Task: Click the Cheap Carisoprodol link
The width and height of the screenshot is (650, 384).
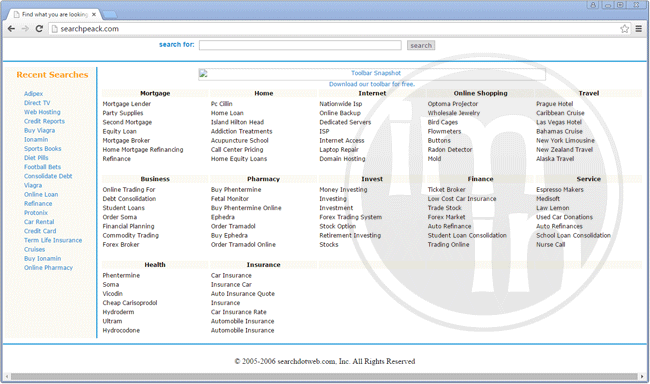Action: click(x=130, y=303)
